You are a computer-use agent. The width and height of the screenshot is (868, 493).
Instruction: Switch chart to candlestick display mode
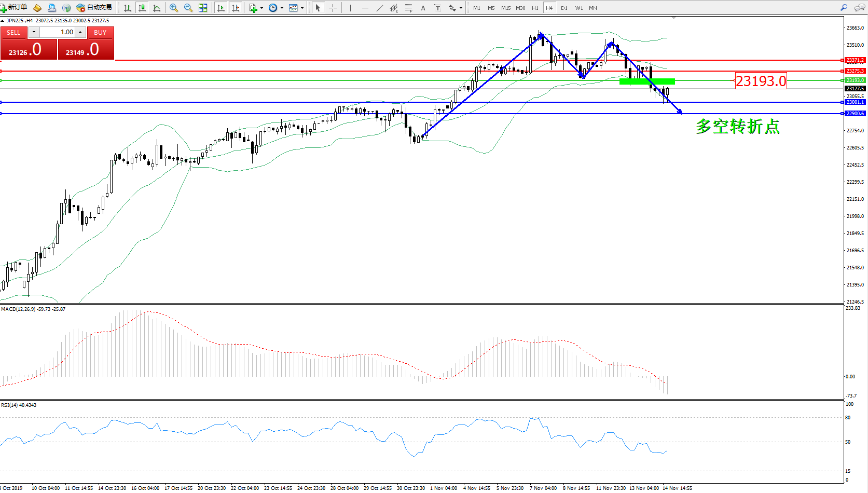point(142,8)
